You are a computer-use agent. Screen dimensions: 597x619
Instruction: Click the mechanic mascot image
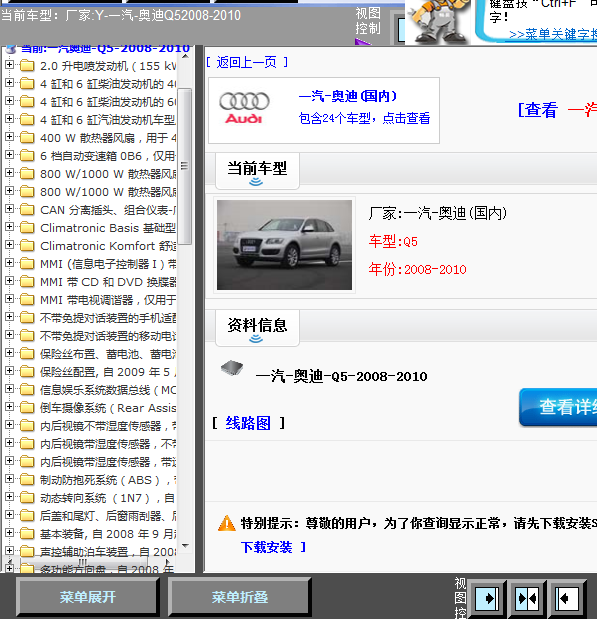(437, 22)
